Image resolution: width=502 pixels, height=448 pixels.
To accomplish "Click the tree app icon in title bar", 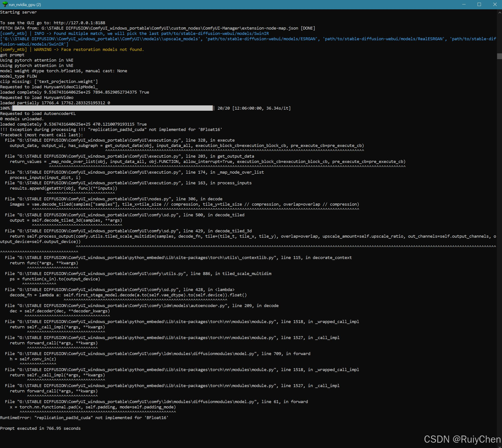I will [x=5, y=4].
